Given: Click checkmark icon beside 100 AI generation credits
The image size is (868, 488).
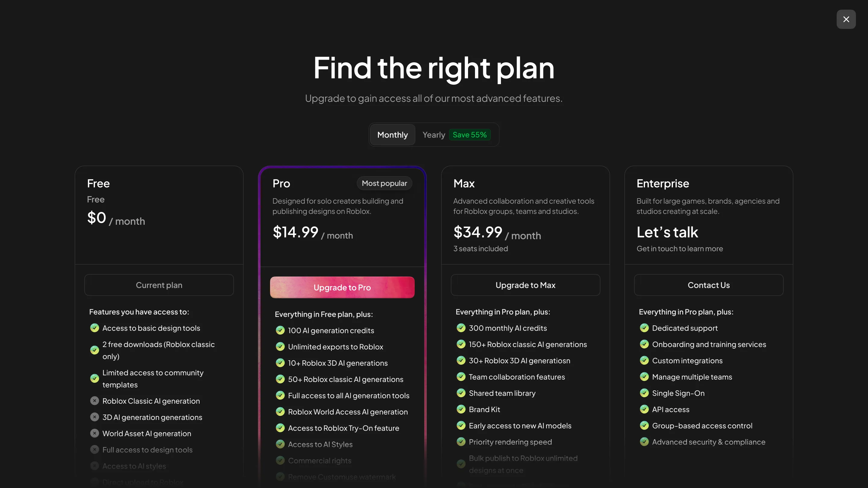Looking at the screenshot, I should (x=280, y=330).
